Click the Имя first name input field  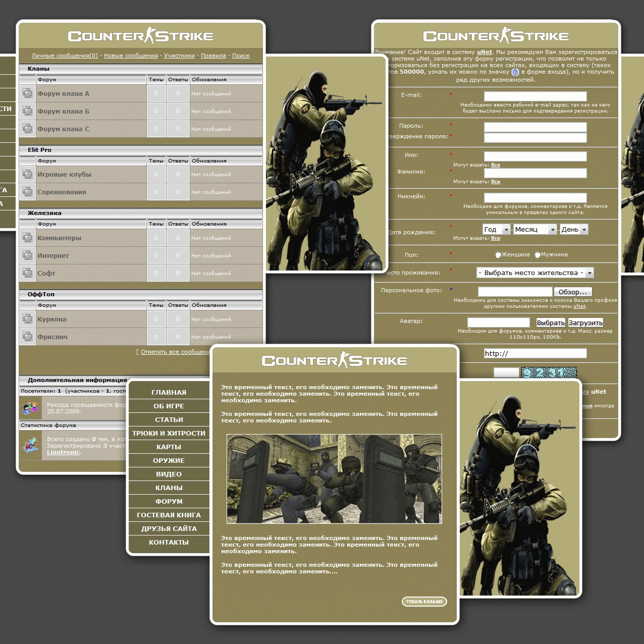point(535,156)
